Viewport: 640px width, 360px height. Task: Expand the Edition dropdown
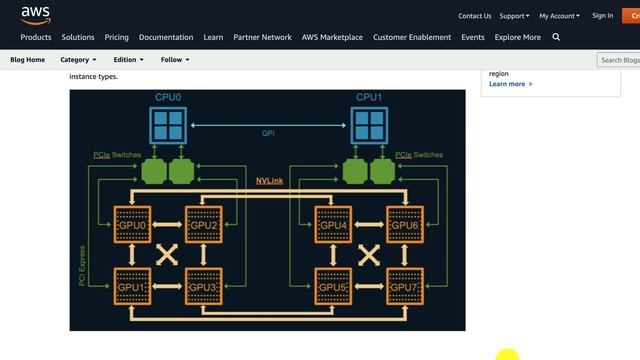click(x=129, y=60)
